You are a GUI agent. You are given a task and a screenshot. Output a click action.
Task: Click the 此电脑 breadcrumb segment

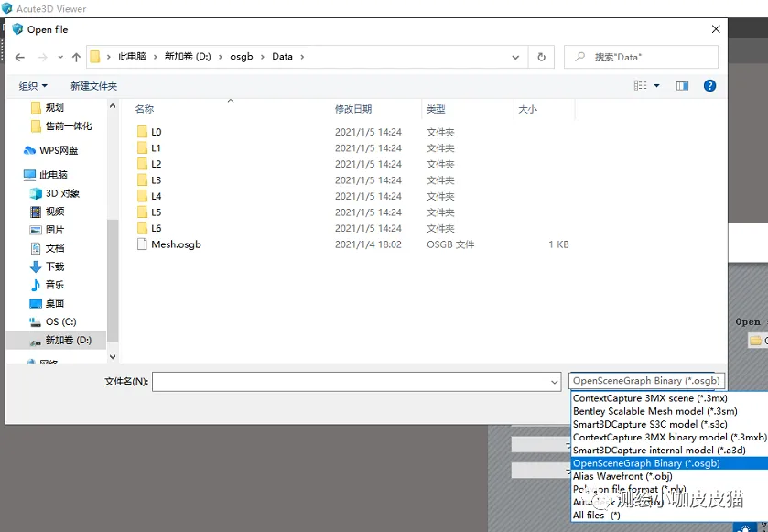(x=132, y=57)
